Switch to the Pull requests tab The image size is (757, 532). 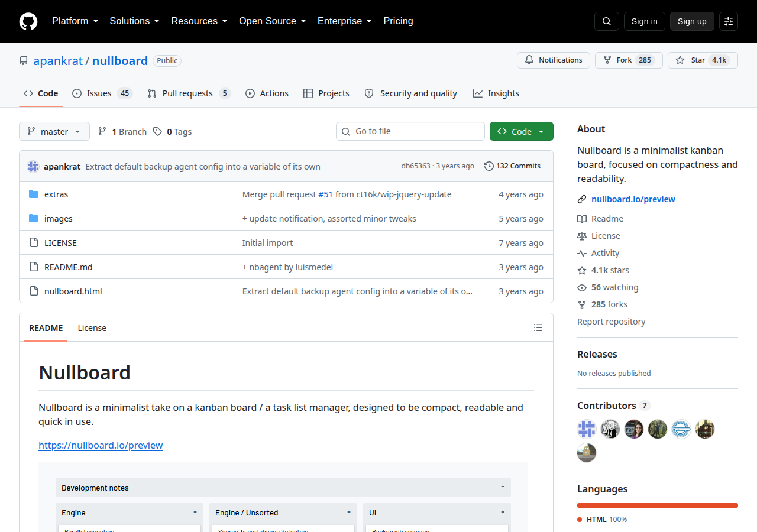(189, 93)
